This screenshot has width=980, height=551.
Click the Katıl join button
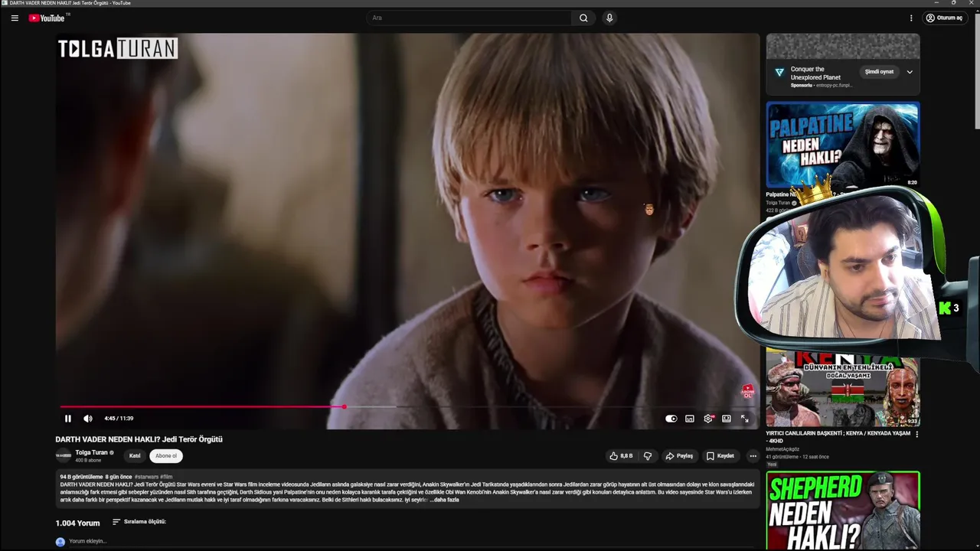click(x=135, y=455)
